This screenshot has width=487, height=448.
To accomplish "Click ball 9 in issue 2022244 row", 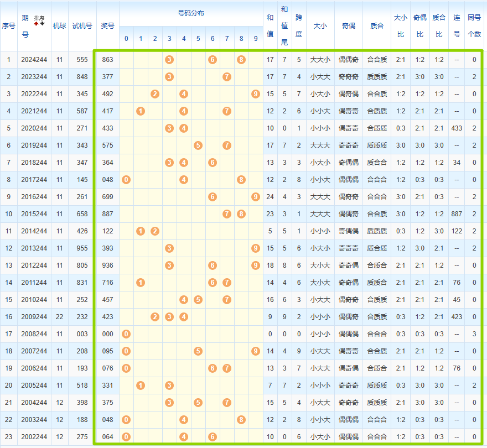I will click(255, 93).
